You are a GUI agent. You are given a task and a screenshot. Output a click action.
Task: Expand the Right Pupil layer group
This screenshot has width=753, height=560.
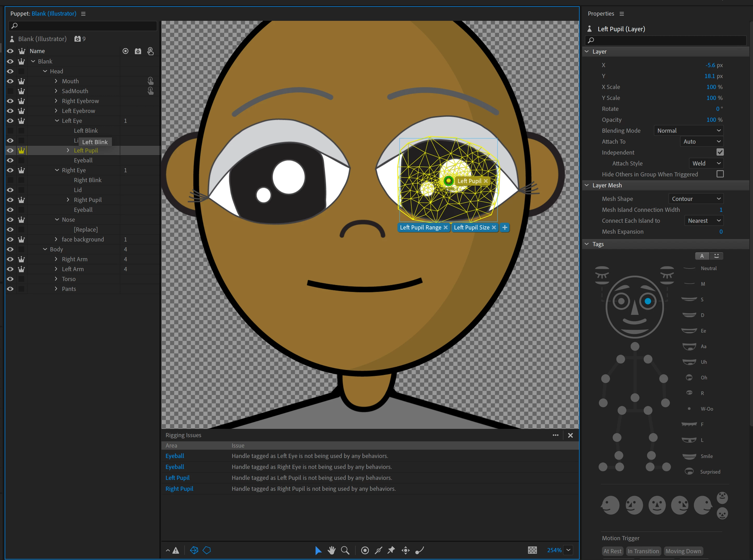[x=68, y=200]
